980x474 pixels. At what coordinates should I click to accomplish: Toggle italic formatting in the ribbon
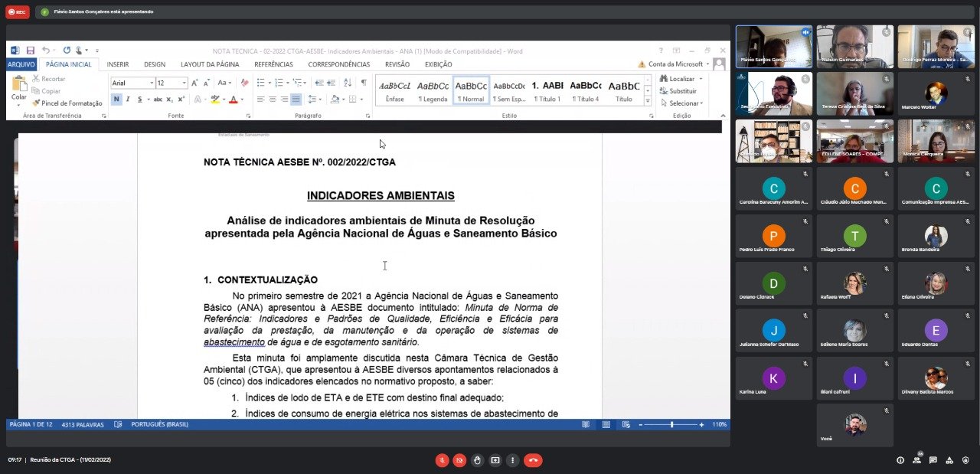128,100
